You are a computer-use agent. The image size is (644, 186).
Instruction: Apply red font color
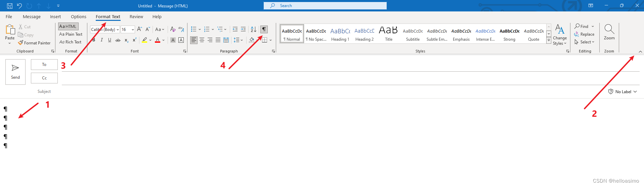click(x=158, y=40)
